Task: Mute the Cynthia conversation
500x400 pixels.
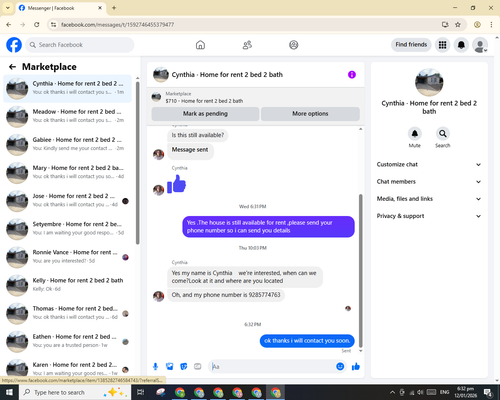Action: coord(415,134)
